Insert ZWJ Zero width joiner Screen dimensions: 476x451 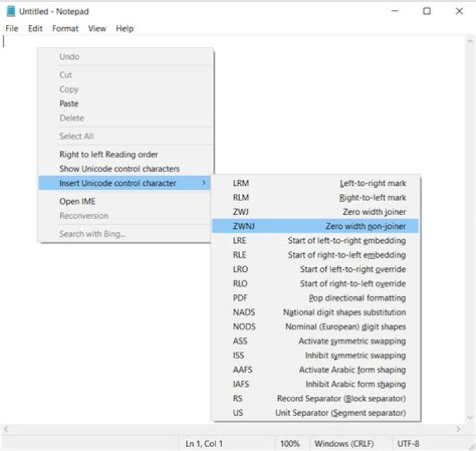(x=315, y=212)
